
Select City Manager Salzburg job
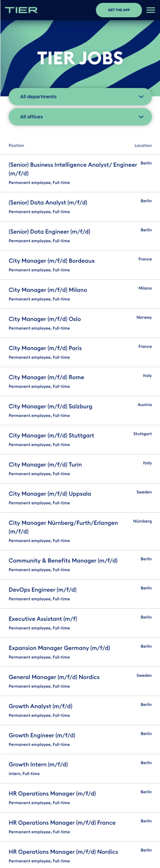click(x=51, y=406)
